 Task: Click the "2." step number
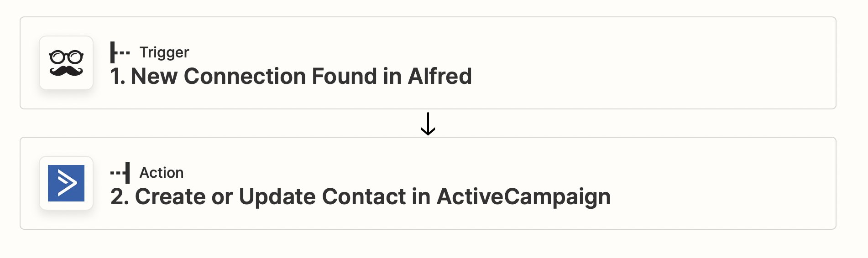[x=120, y=196]
